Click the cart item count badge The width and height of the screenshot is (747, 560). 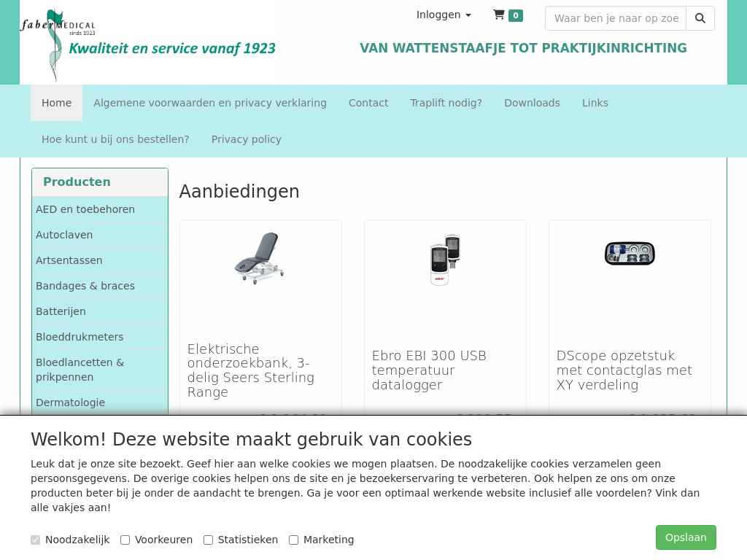point(516,15)
